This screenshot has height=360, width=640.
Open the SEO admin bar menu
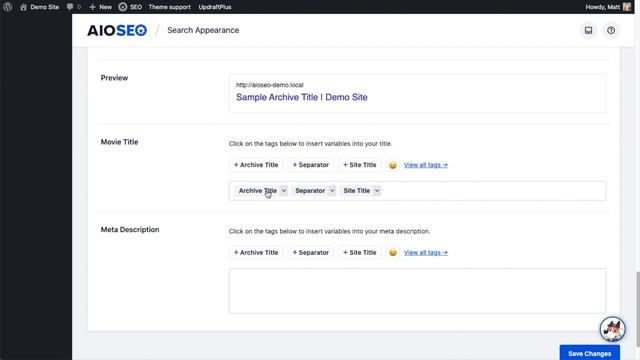130,7
